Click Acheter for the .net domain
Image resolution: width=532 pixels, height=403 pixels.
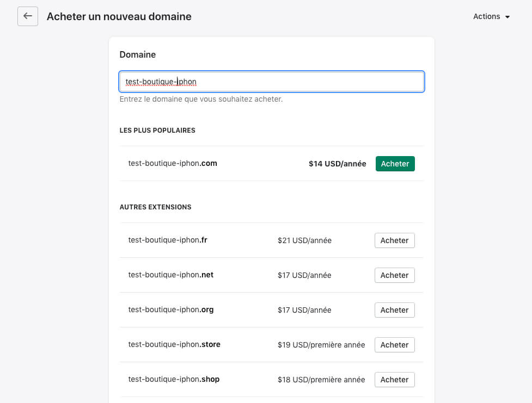click(395, 275)
